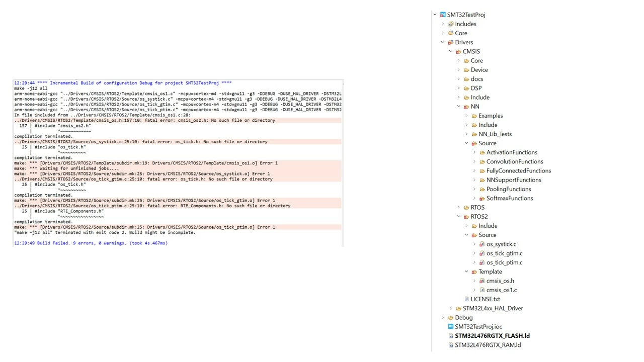Viewport: 644px width, 362px height.
Task: Click the 'terminated with exit code 2' line
Action: point(105,233)
